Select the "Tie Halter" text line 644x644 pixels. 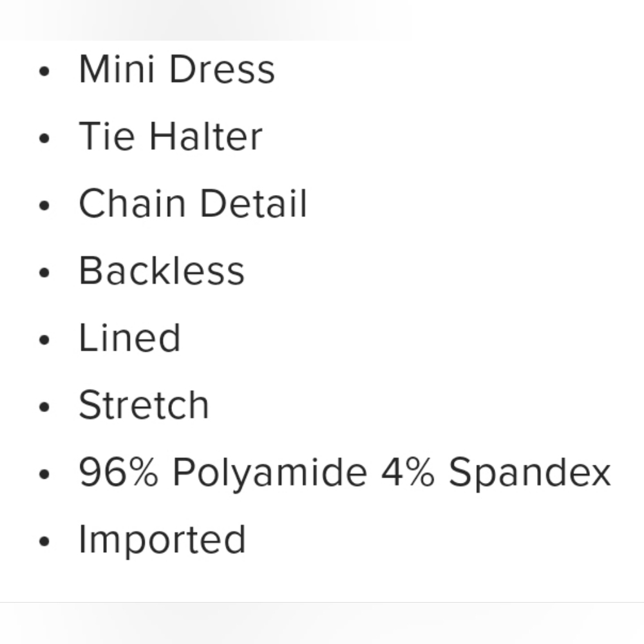click(x=171, y=137)
